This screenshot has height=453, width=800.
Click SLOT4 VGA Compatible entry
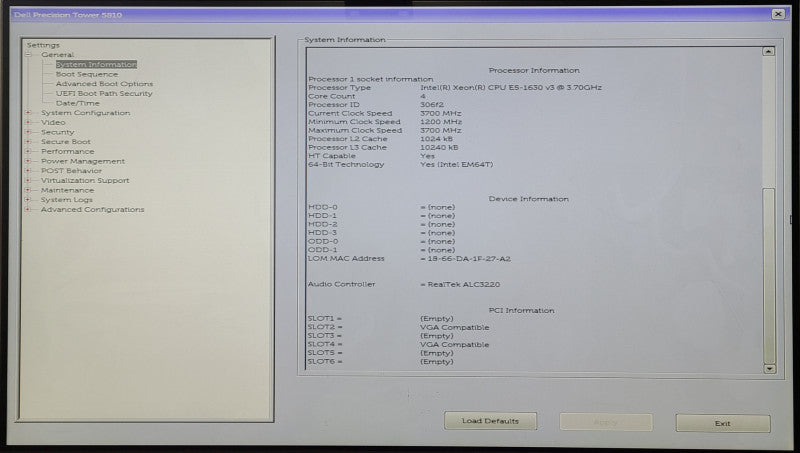pos(455,345)
